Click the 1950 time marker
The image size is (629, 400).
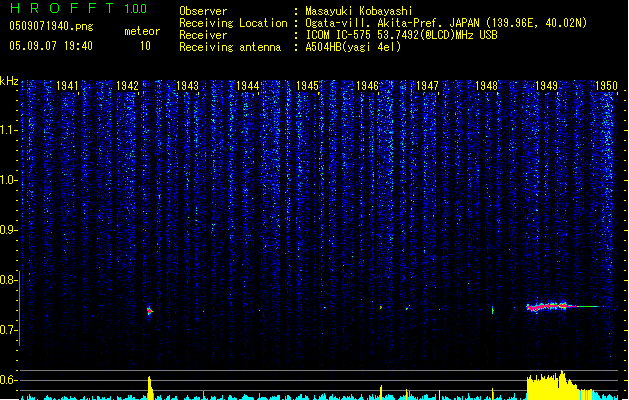click(606, 86)
